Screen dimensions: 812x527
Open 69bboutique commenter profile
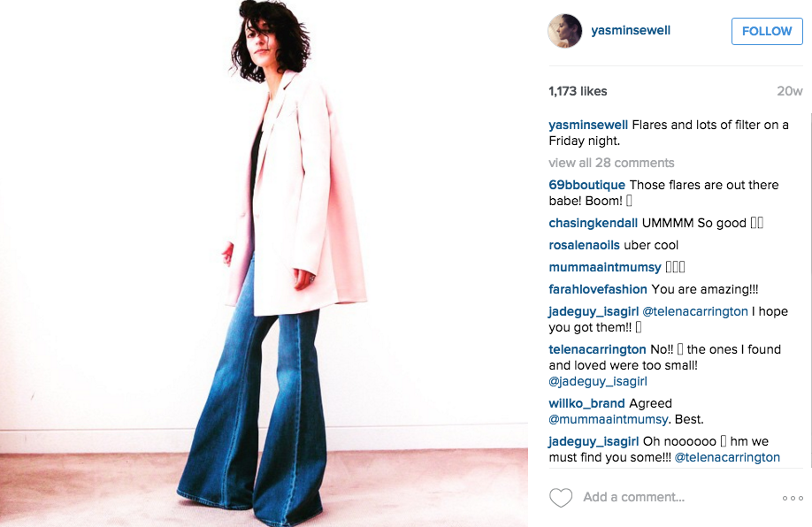[586, 185]
